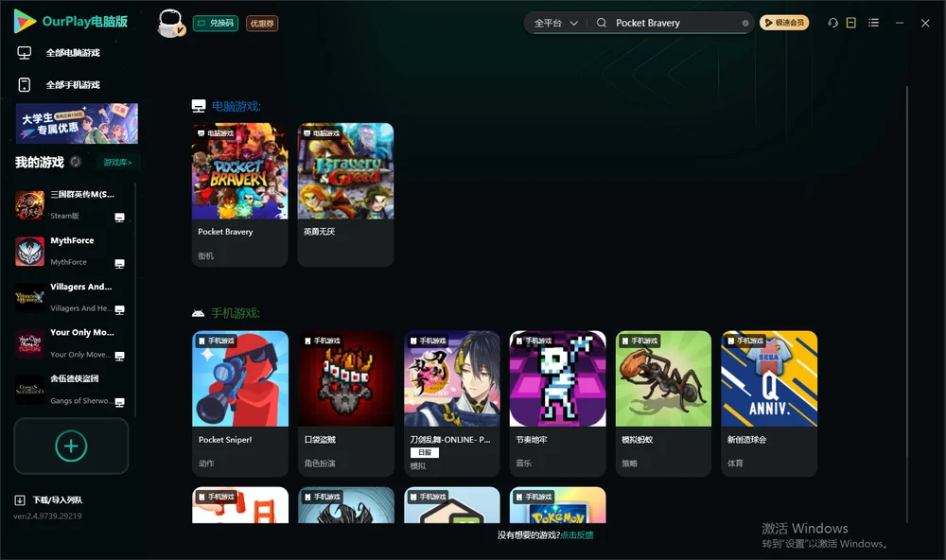Click the 点击反馈 feedback link
Screen dimensions: 946x560
(x=577, y=535)
